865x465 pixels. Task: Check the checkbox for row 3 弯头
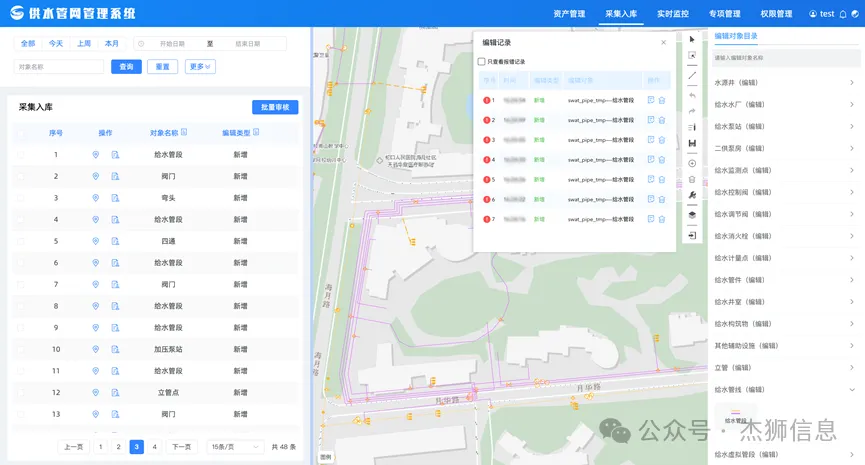tap(21, 198)
